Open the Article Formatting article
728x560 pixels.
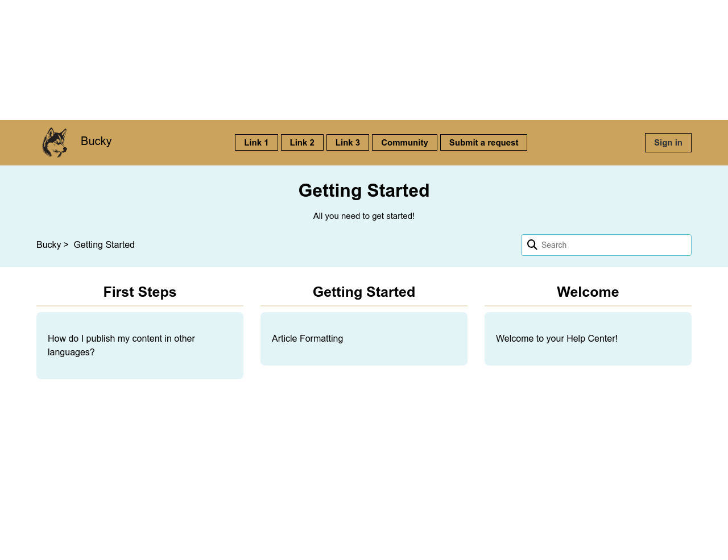coord(307,338)
